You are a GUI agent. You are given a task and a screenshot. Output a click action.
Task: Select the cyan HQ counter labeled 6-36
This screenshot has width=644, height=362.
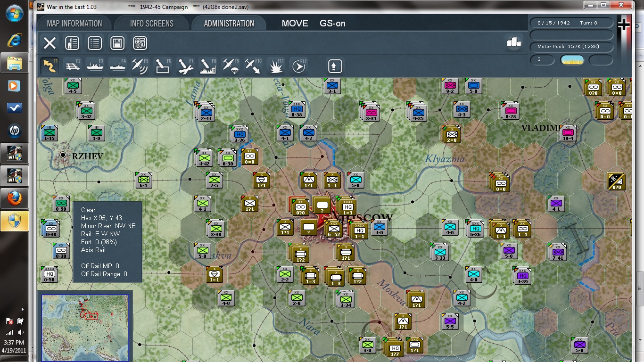[475, 228]
